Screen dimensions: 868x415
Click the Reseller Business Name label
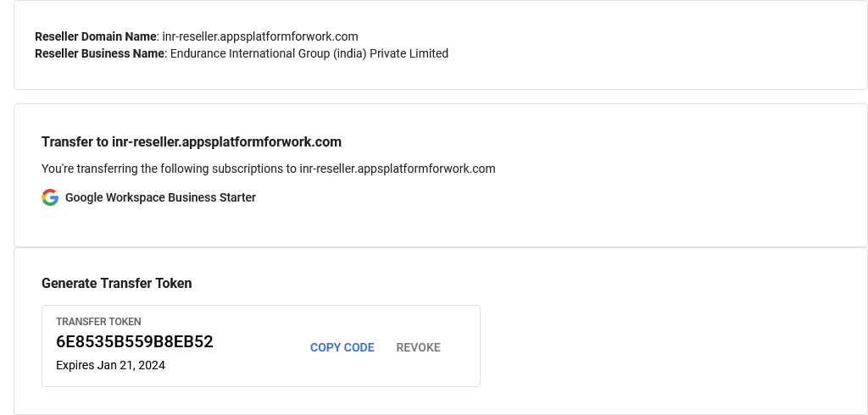pos(99,53)
